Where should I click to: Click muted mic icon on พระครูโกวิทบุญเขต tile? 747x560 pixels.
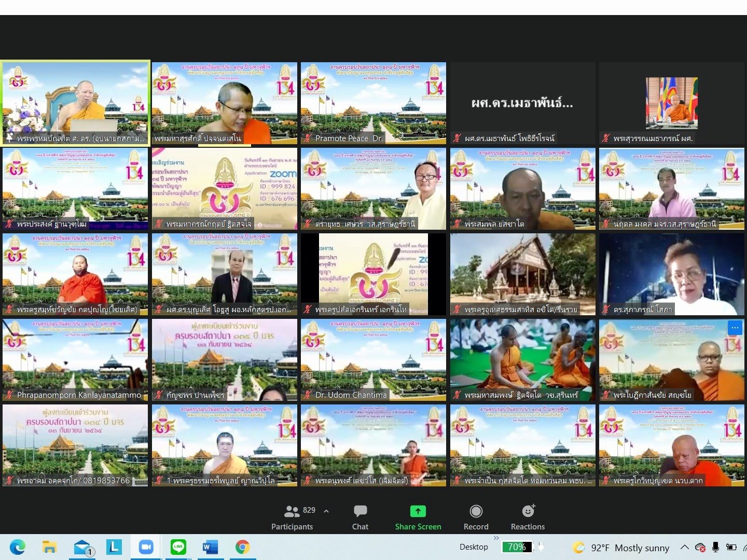[x=606, y=481]
